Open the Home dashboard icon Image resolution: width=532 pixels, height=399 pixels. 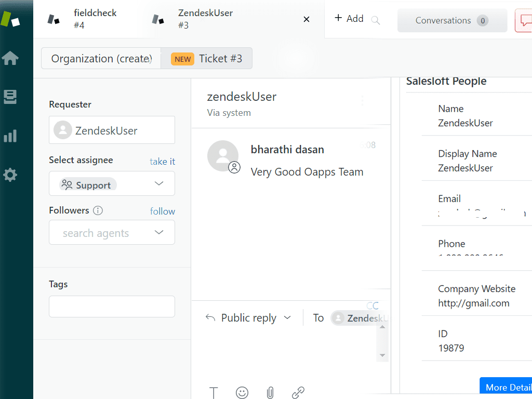pyautogui.click(x=10, y=58)
